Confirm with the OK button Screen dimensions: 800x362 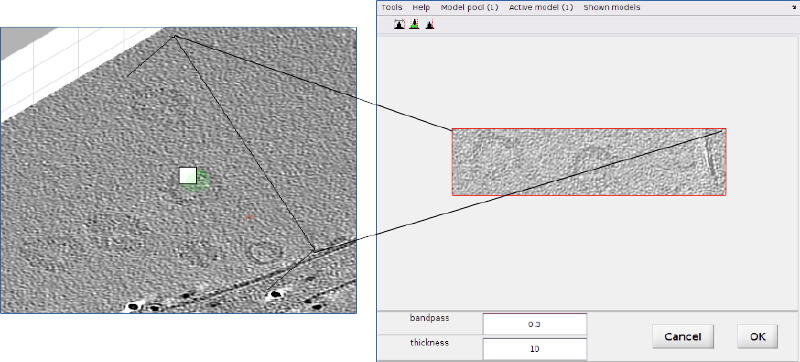pos(758,337)
